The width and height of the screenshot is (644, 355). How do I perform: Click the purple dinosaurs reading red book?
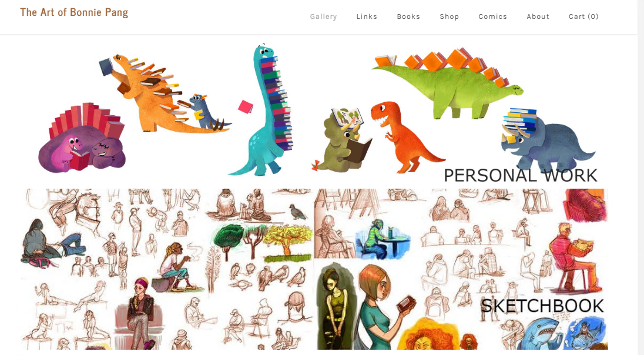(x=81, y=140)
